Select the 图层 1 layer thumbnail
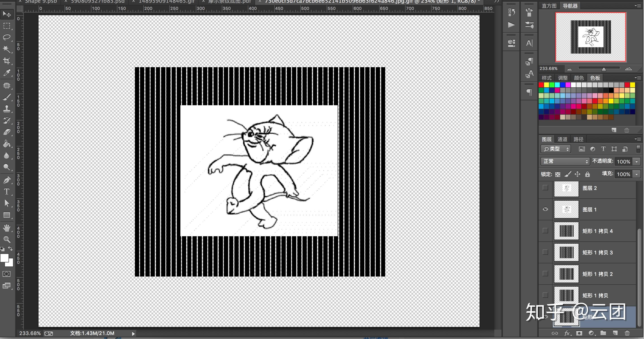This screenshot has height=339, width=644. [x=566, y=209]
